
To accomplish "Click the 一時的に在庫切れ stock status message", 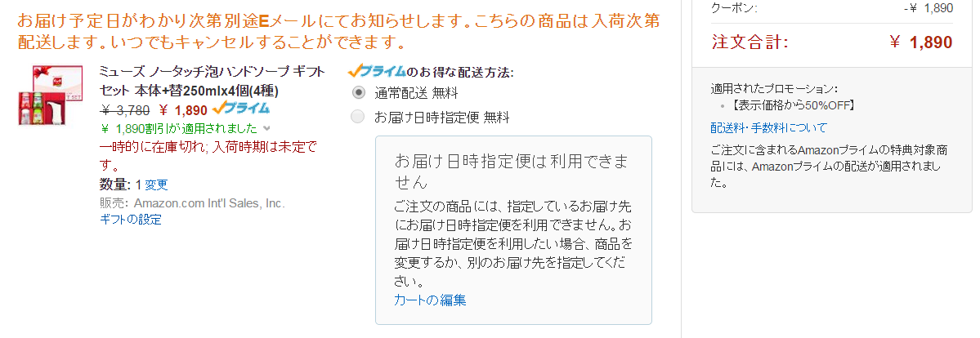I will coord(208,156).
